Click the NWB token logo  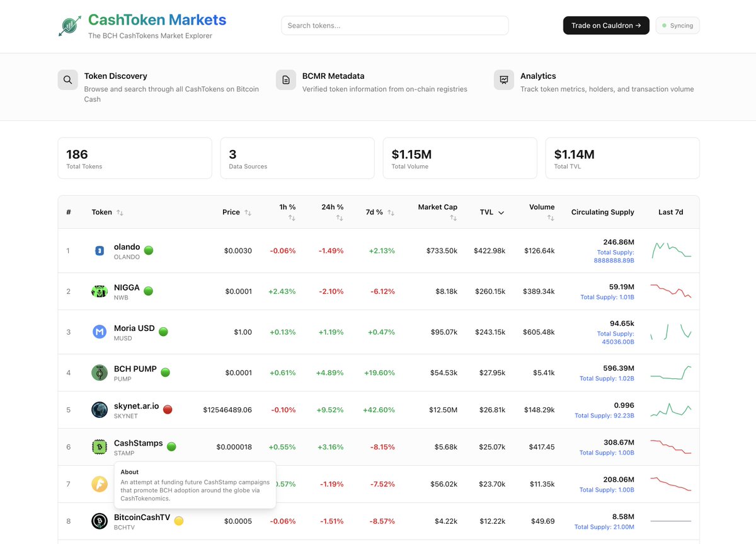(99, 291)
